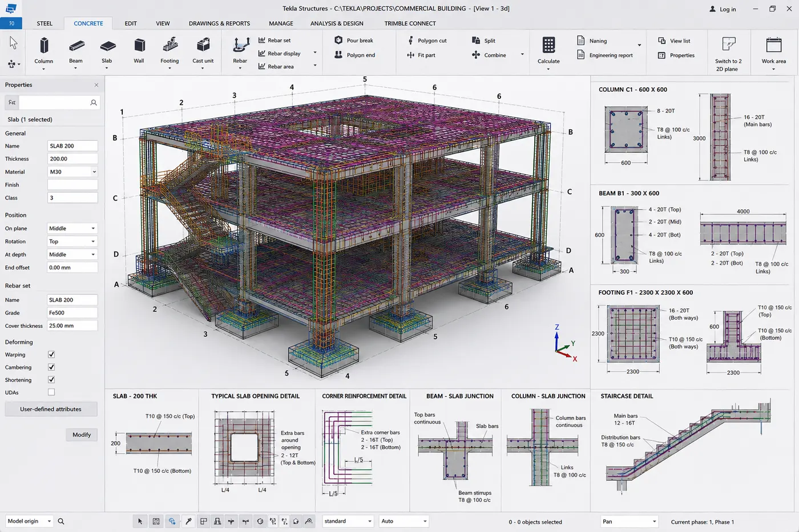Select the Wall tool icon
Image resolution: width=799 pixels, height=532 pixels.
pyautogui.click(x=139, y=46)
